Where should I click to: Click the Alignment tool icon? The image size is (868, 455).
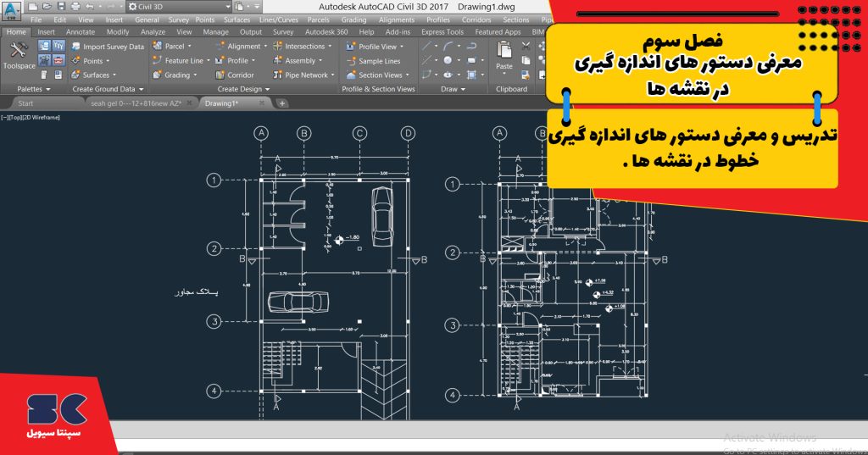coord(220,46)
